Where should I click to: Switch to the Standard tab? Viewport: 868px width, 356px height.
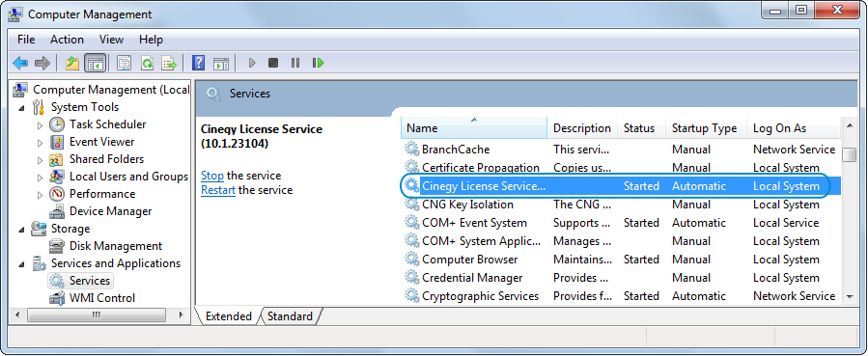coord(290,316)
